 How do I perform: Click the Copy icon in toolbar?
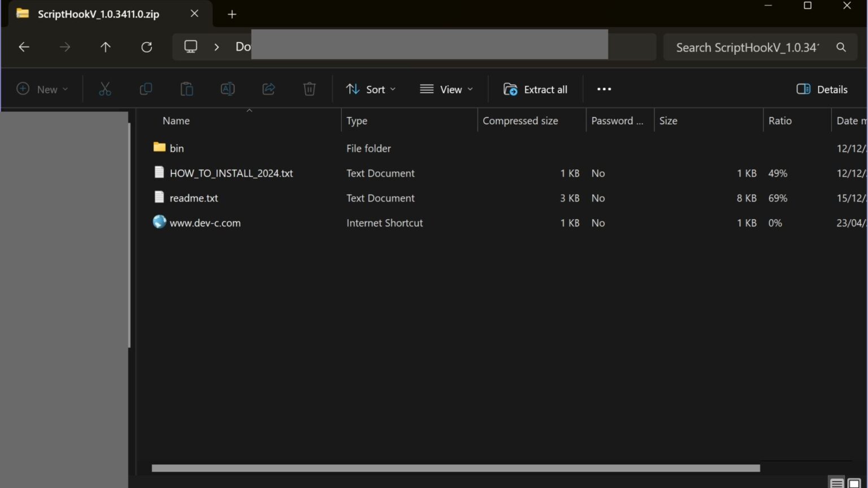146,89
